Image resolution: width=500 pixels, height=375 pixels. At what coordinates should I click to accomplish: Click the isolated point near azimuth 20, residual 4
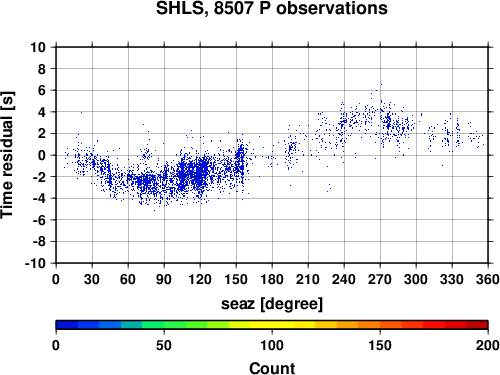tap(81, 112)
